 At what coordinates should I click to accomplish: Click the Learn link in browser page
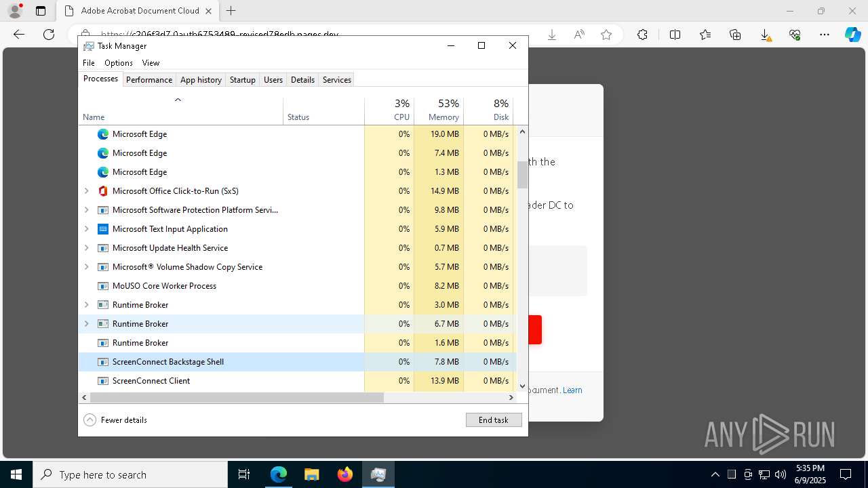[x=572, y=390]
